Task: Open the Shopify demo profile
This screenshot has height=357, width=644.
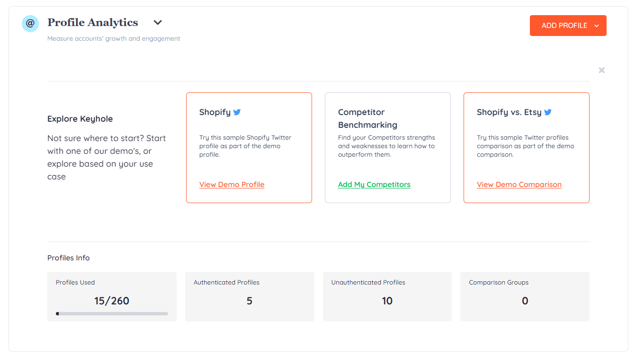Action: point(232,184)
